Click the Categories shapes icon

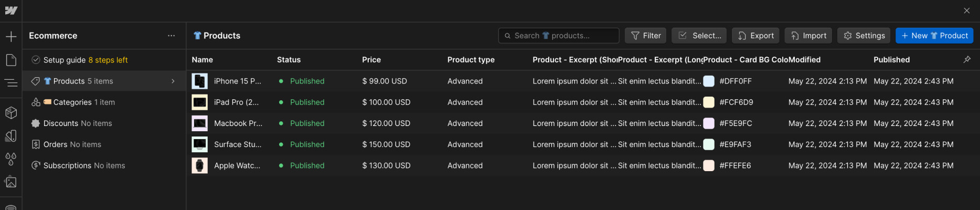tap(36, 102)
